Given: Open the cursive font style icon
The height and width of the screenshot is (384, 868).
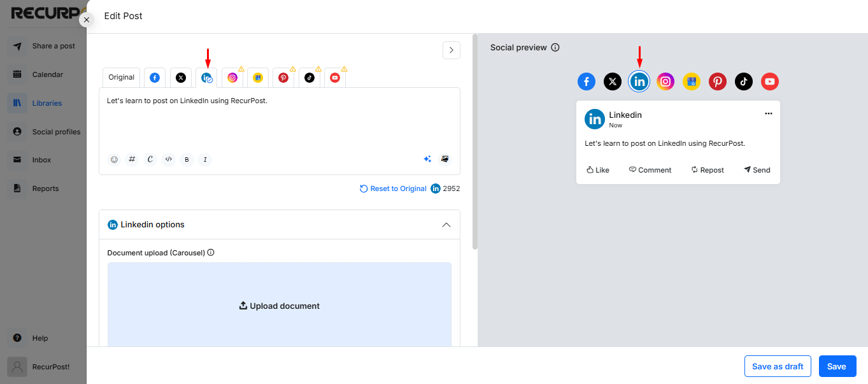Looking at the screenshot, I should (x=150, y=159).
